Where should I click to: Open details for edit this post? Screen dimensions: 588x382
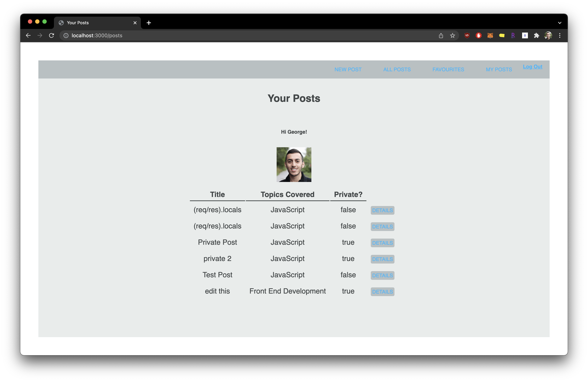pos(382,292)
